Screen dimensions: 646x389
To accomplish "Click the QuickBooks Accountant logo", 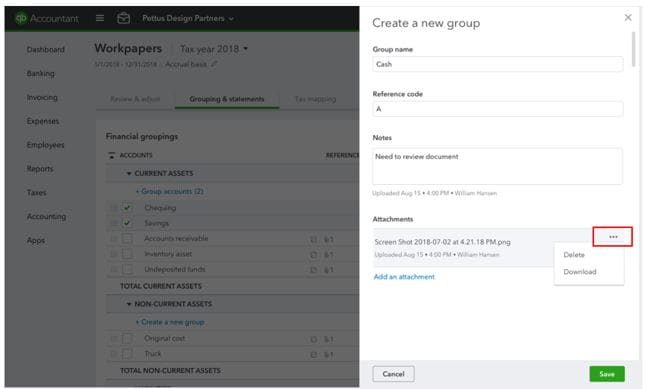I will (x=46, y=18).
